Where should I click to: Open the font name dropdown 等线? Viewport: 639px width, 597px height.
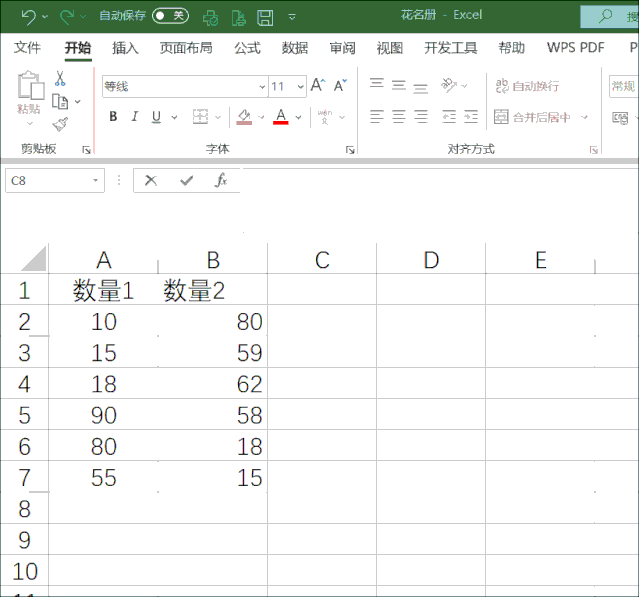click(263, 87)
